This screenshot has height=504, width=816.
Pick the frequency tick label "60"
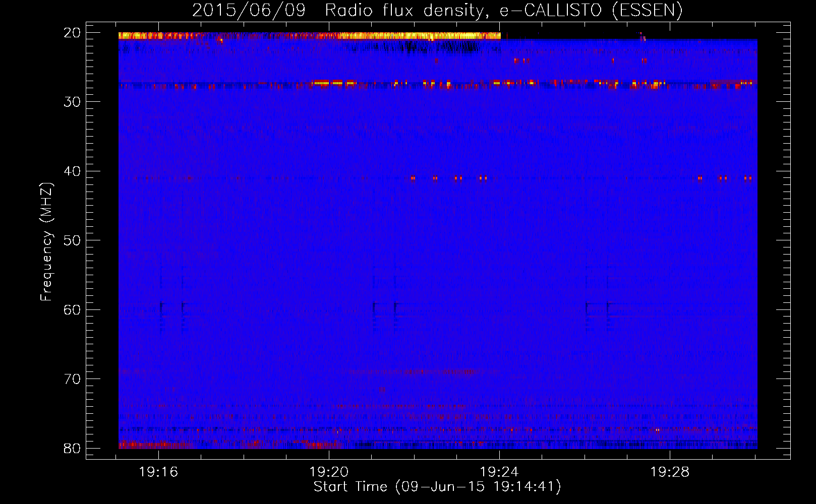[73, 310]
